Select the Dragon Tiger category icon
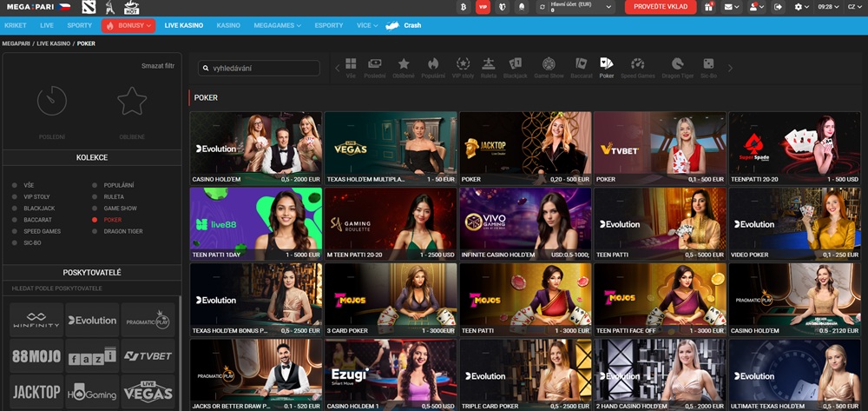The height and width of the screenshot is (411, 868). [x=678, y=68]
